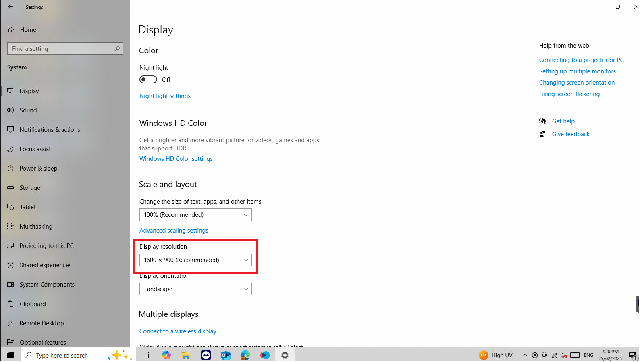644x362 pixels.
Task: Go back with the Settings back arrow
Action: (10, 7)
